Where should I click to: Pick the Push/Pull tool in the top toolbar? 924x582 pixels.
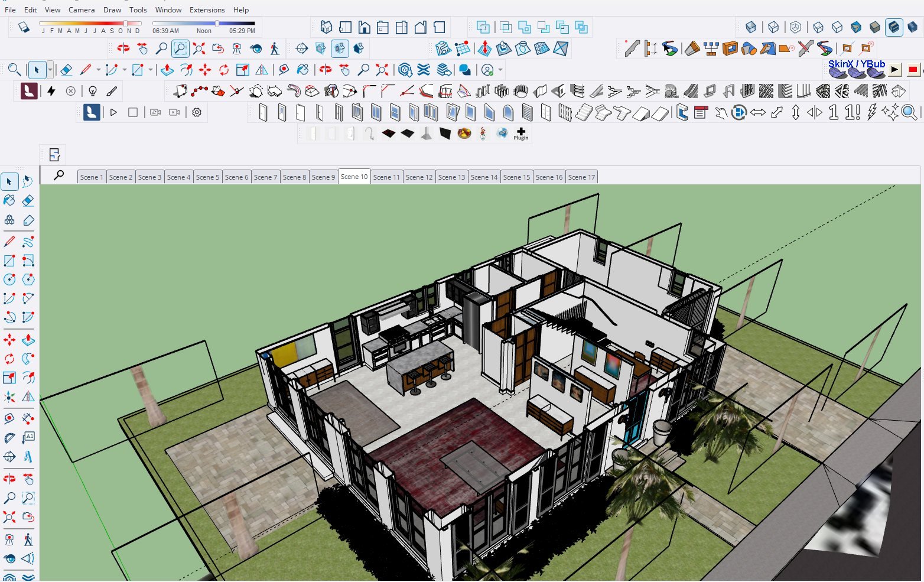pyautogui.click(x=167, y=70)
